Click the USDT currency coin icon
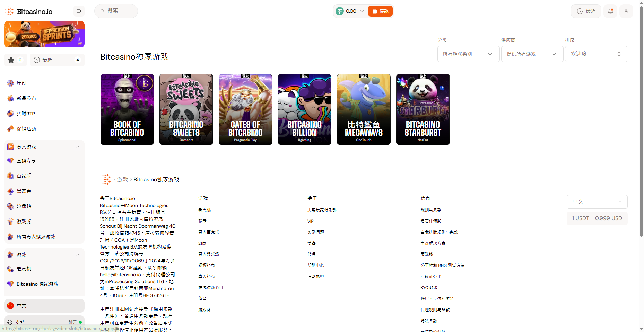 click(x=340, y=11)
